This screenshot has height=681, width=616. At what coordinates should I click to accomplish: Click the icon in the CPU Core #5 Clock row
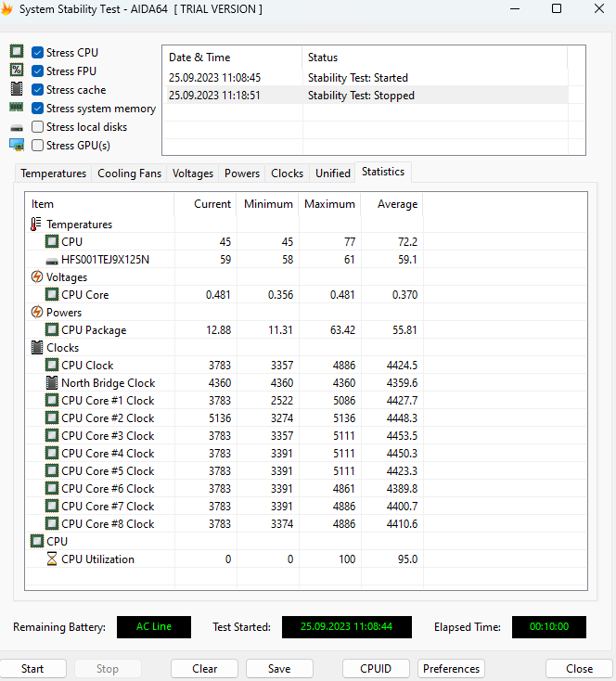point(52,470)
